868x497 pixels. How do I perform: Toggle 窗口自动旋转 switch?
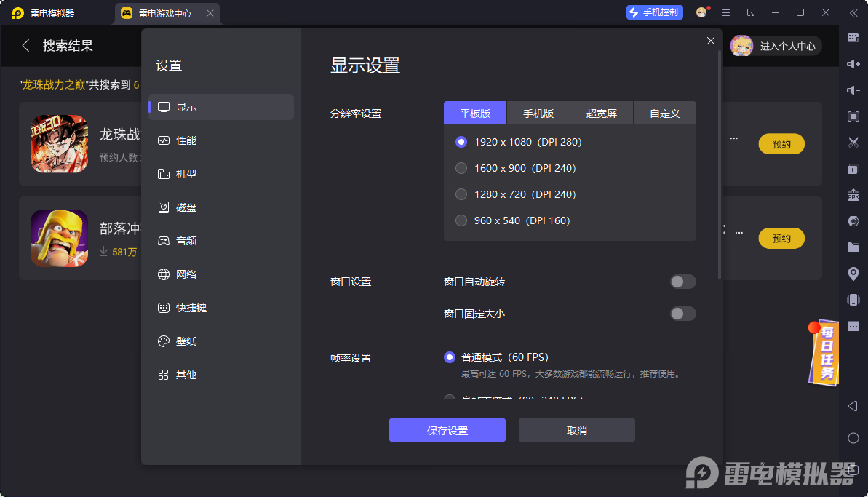click(x=682, y=281)
